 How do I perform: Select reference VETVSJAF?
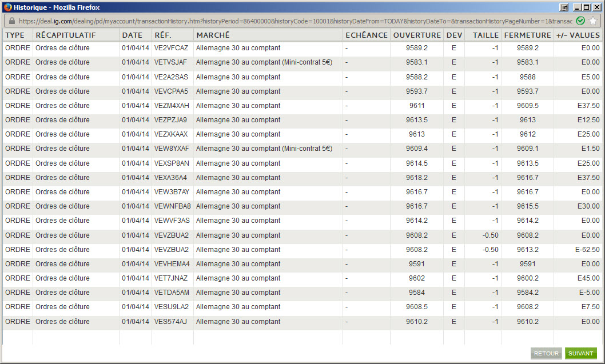coord(170,62)
